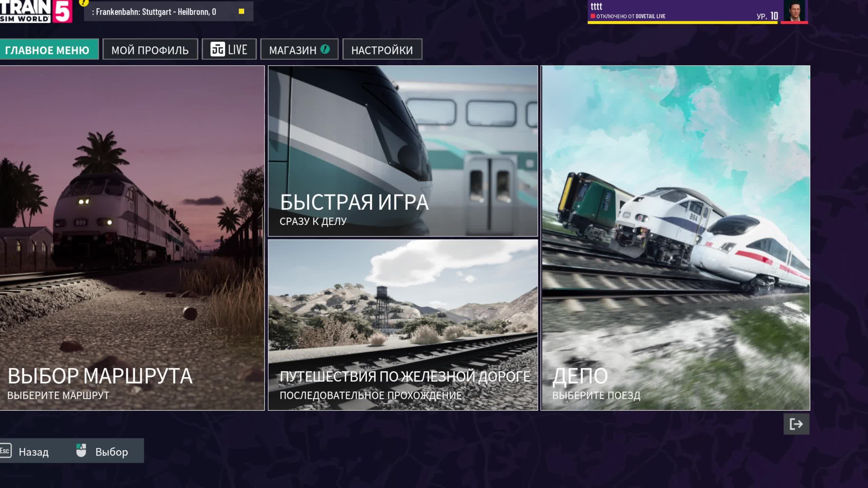Open Путешествия по железной дороге tile

click(403, 325)
